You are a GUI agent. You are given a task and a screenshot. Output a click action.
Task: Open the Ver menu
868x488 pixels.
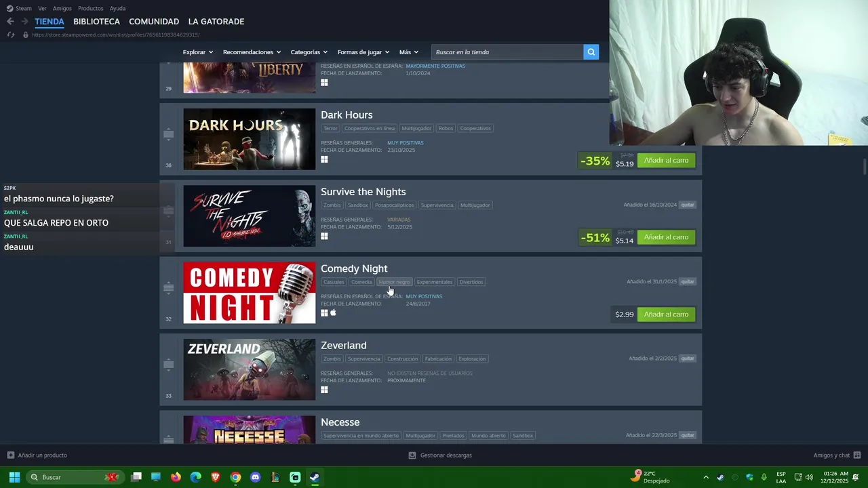click(42, 9)
